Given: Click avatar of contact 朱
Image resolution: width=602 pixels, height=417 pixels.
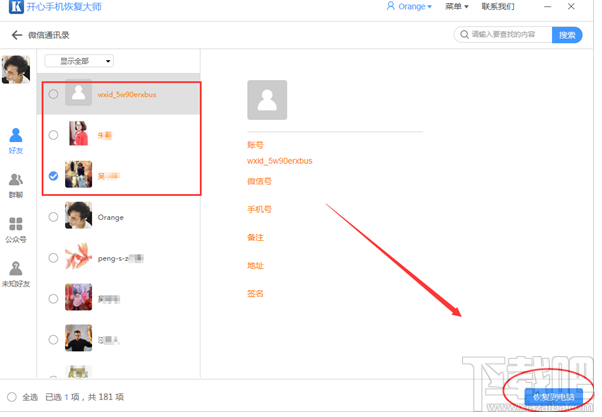Looking at the screenshot, I should pyautogui.click(x=78, y=133).
